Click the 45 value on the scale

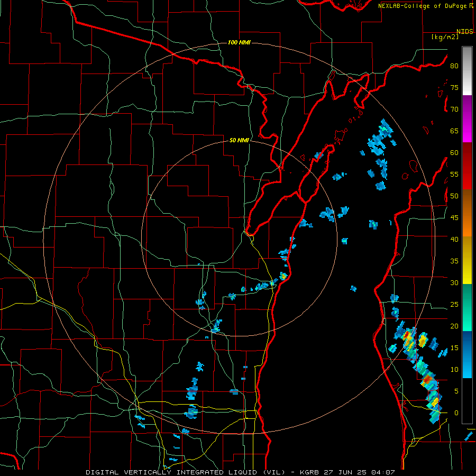coord(454,218)
